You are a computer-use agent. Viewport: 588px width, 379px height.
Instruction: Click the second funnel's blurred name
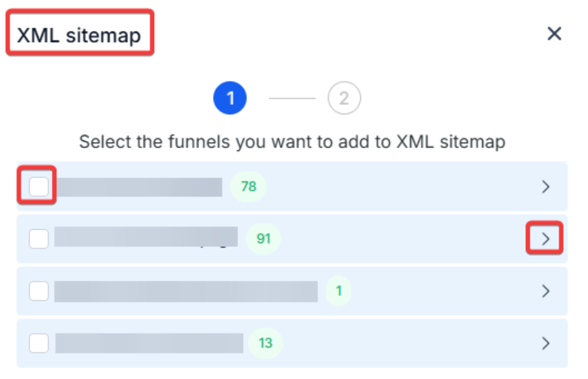tap(146, 237)
